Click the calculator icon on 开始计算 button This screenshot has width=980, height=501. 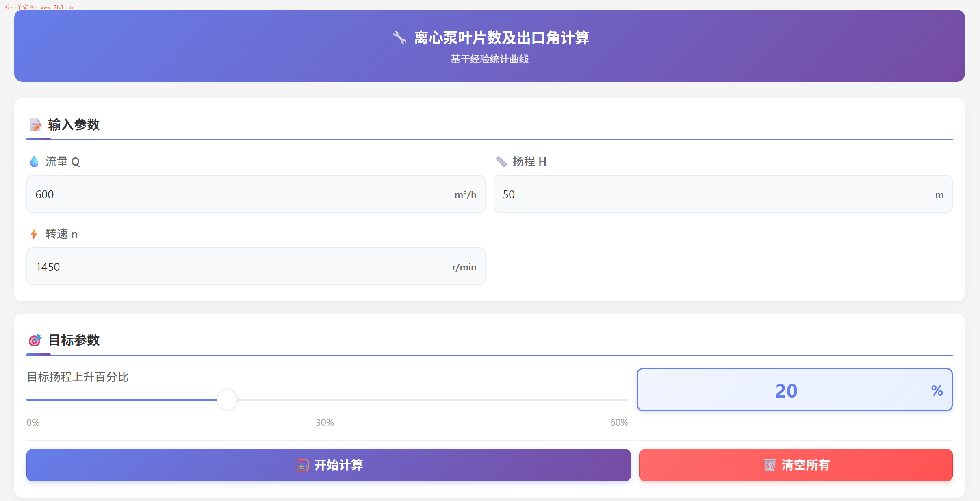pyautogui.click(x=302, y=465)
